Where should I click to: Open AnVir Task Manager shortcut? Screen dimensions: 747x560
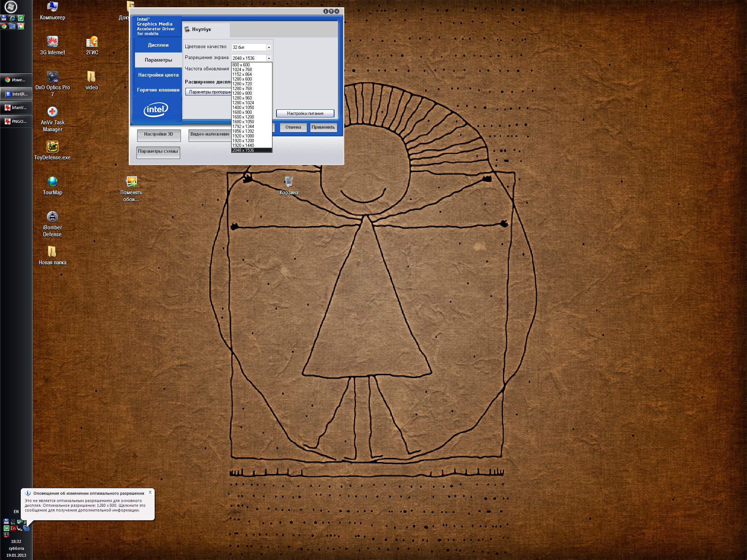click(53, 119)
